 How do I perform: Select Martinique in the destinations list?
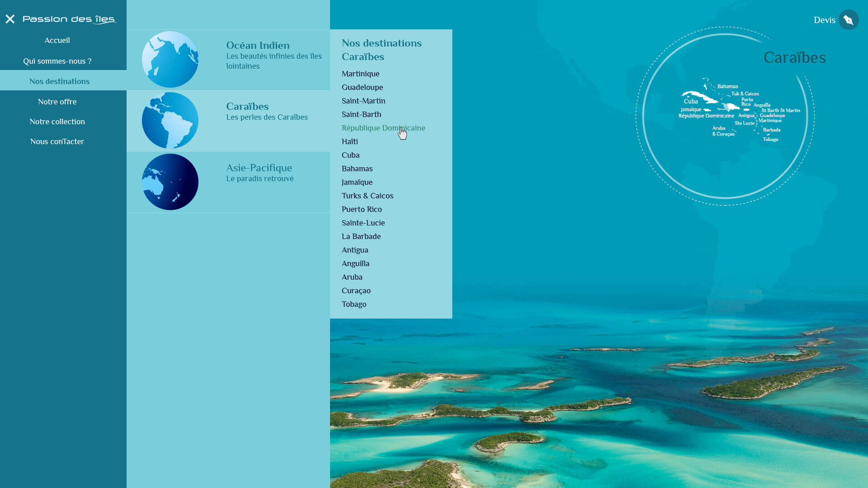360,74
